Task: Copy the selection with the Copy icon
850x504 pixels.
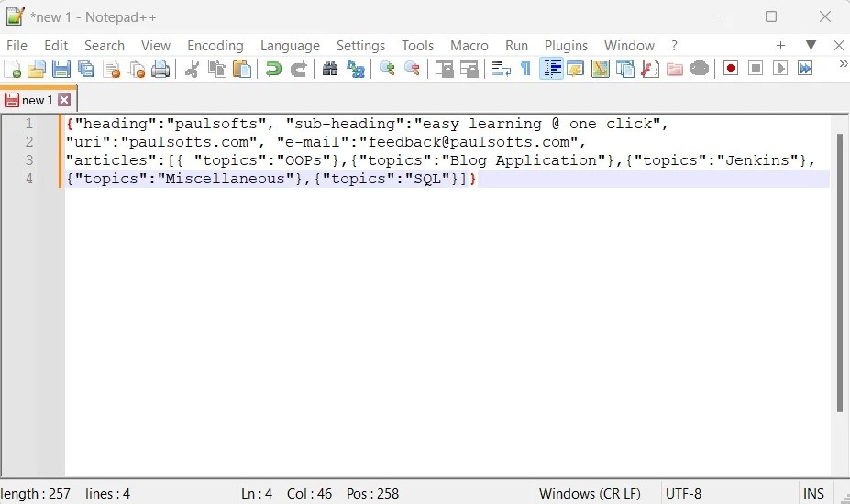Action: coord(216,69)
